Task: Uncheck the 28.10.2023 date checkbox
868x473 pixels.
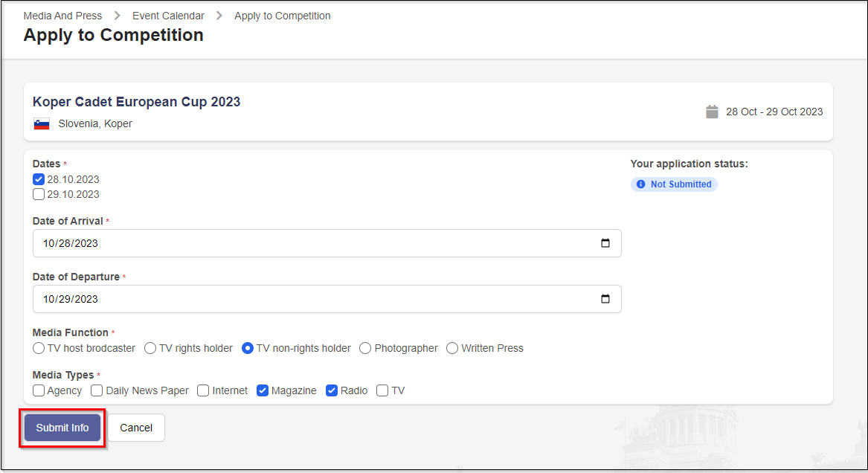Action: [x=39, y=179]
